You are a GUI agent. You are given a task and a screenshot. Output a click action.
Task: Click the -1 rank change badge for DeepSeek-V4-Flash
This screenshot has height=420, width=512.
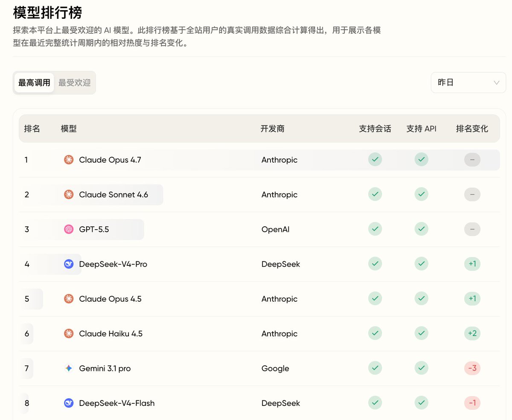point(472,403)
